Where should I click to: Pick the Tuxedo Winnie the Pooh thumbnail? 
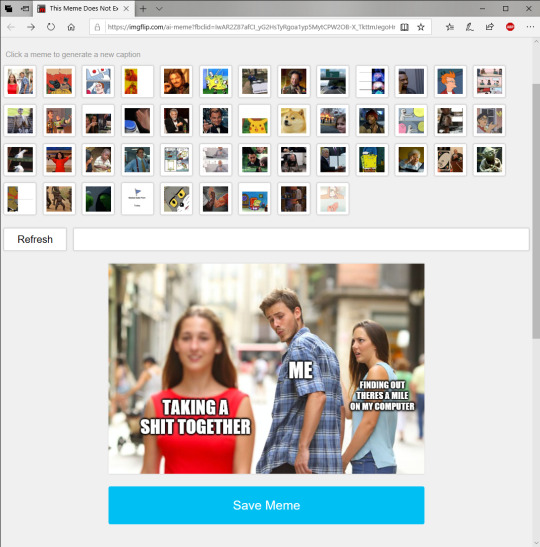point(20,198)
